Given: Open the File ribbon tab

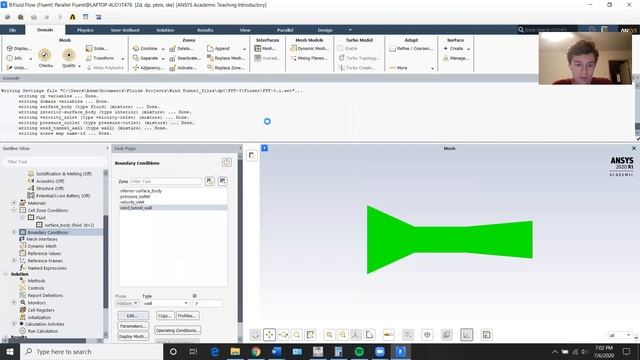Looking at the screenshot, I should tap(13, 30).
